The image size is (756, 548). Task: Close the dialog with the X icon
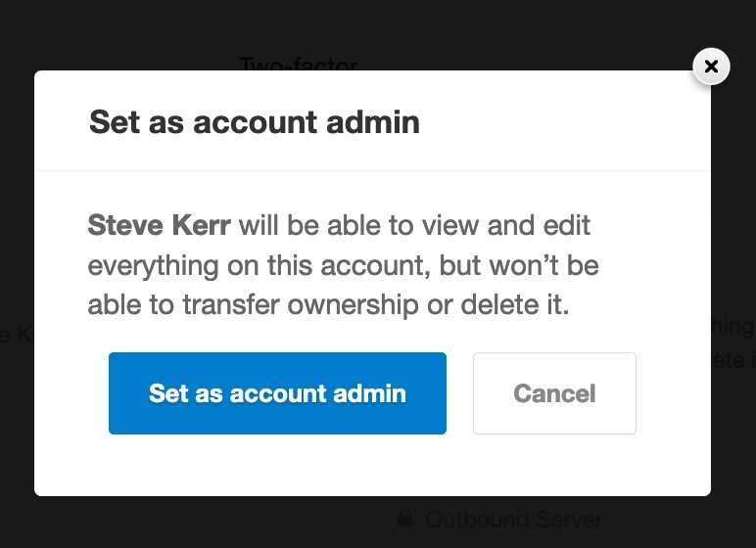point(711,67)
